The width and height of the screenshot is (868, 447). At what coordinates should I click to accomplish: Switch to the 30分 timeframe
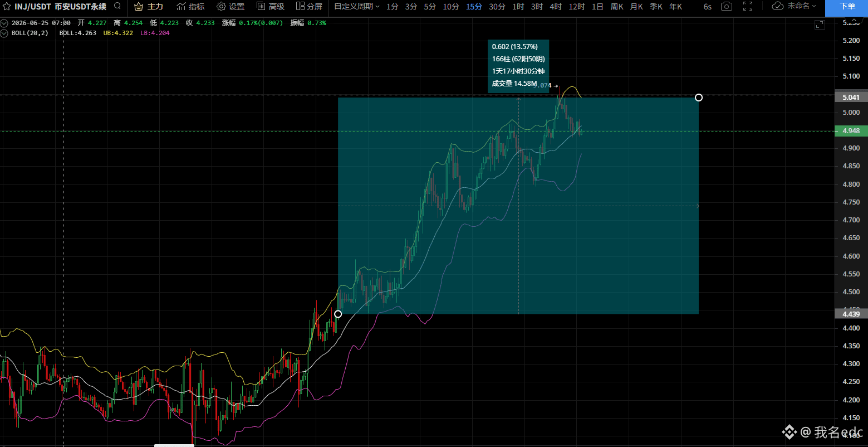[497, 7]
